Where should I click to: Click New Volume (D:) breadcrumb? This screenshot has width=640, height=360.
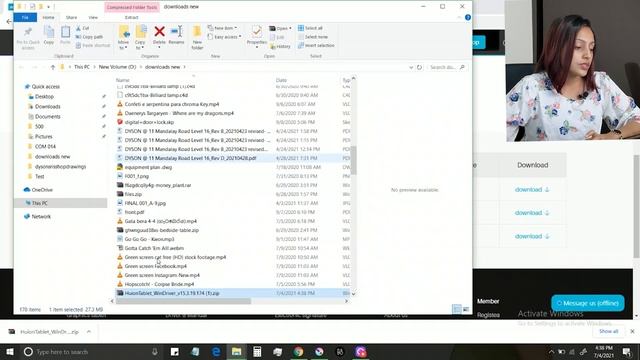pos(117,67)
